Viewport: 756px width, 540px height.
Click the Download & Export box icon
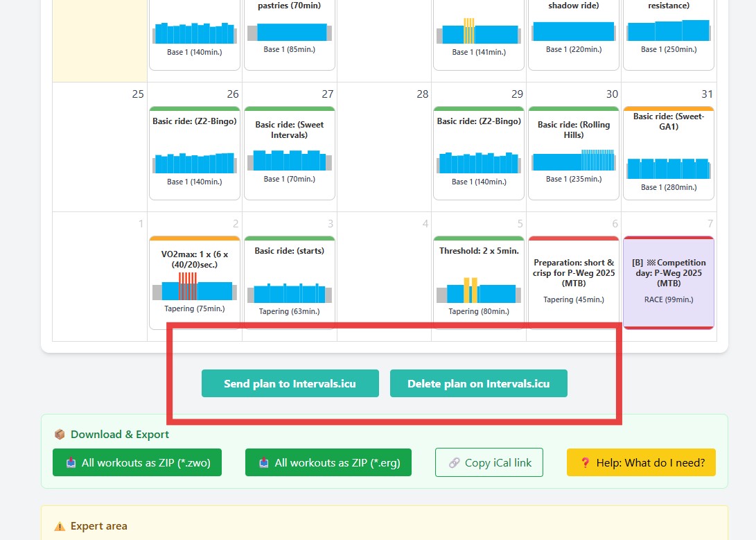click(60, 435)
